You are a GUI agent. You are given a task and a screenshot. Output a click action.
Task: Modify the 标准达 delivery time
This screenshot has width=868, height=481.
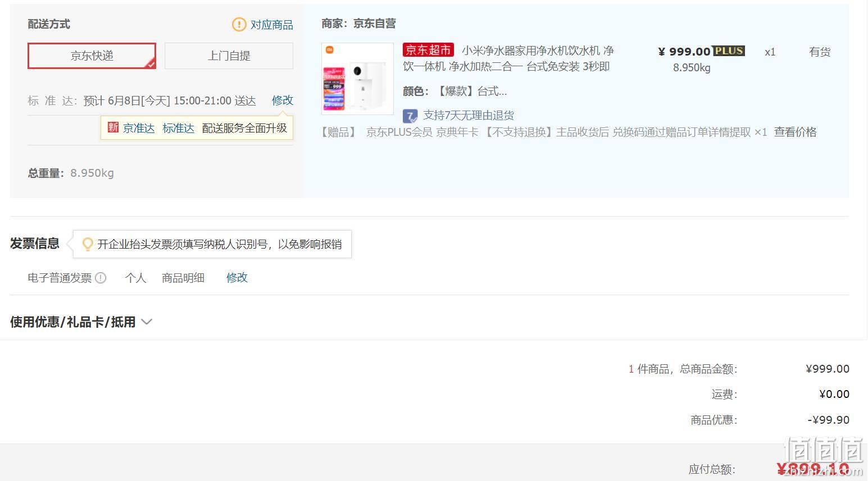(x=283, y=100)
